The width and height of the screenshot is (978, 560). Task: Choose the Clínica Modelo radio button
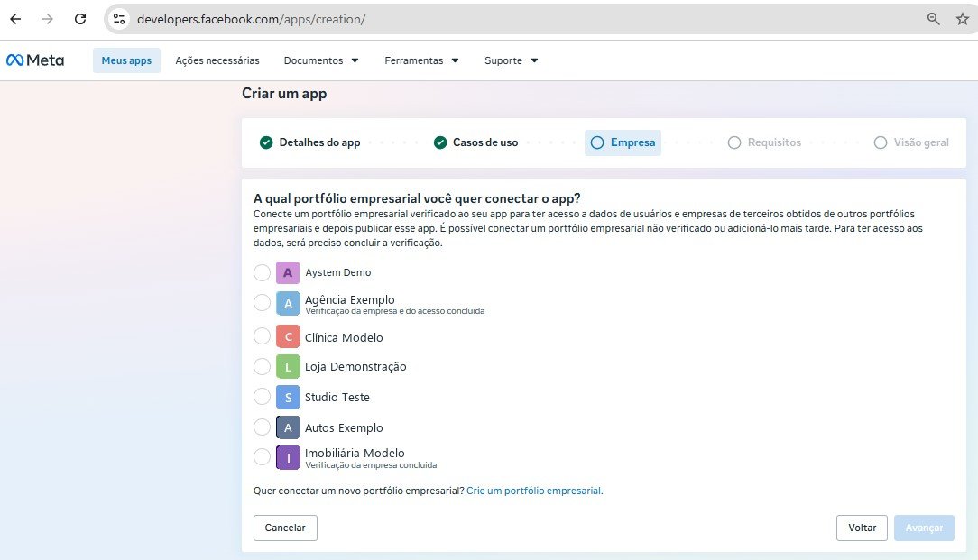click(262, 336)
